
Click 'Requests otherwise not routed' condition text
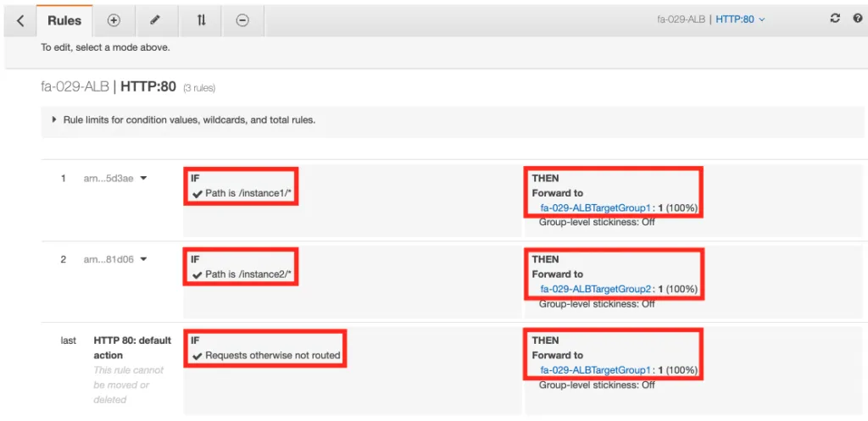click(x=272, y=355)
